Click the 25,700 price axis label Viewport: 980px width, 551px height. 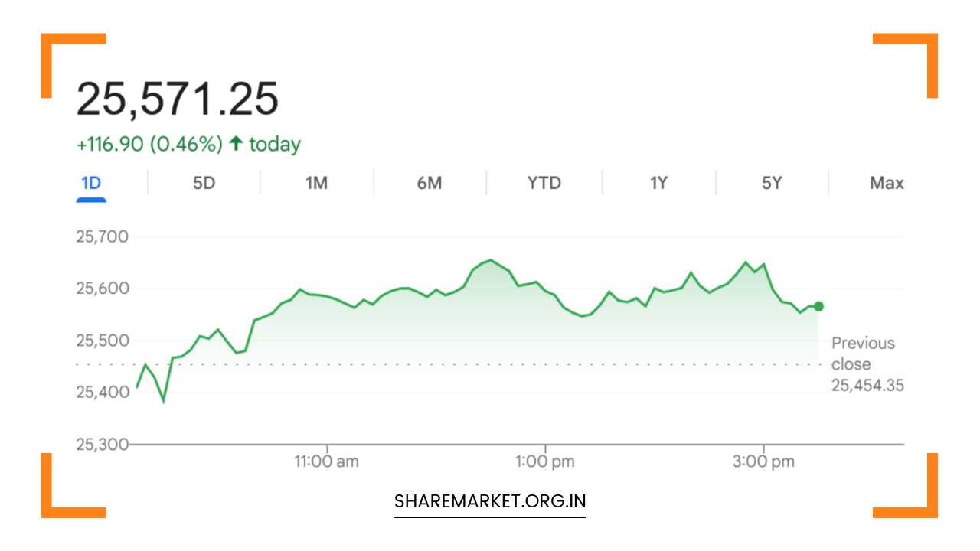click(102, 236)
